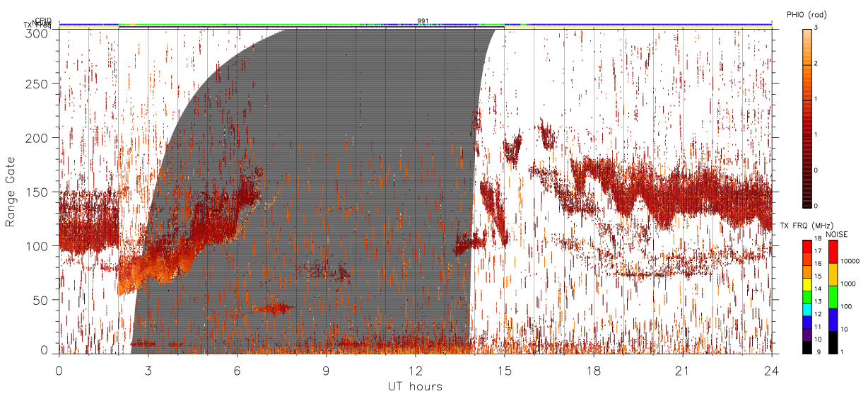Click the CPID/TX Freq label above plot
The image size is (868, 401).
(x=39, y=23)
